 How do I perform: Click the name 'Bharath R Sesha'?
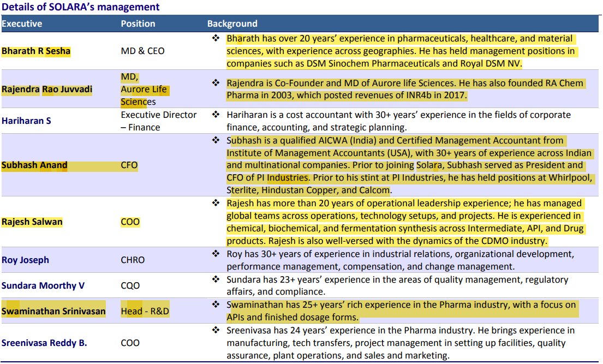(x=36, y=51)
